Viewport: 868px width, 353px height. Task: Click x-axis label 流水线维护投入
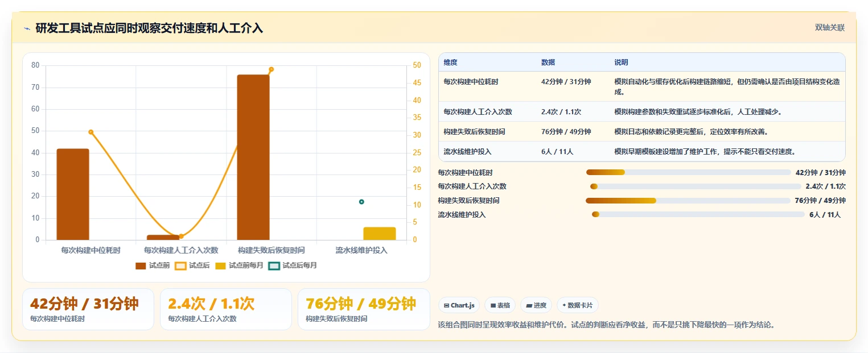(x=361, y=250)
